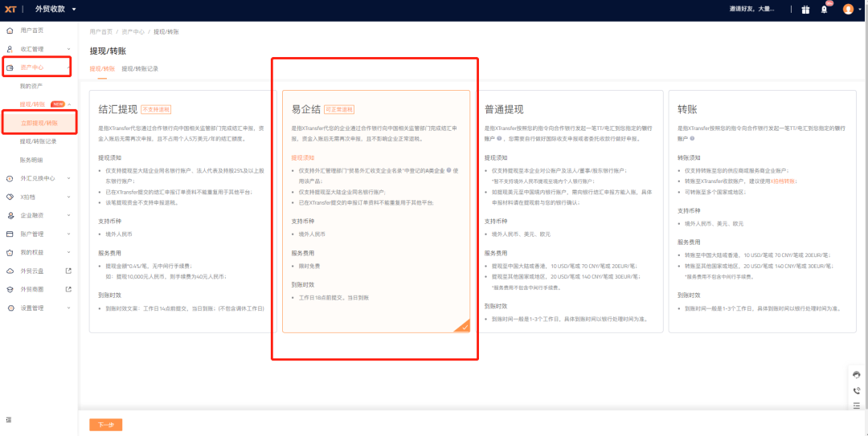
Task: Click the info icon in 转账 description
Action: click(692, 139)
